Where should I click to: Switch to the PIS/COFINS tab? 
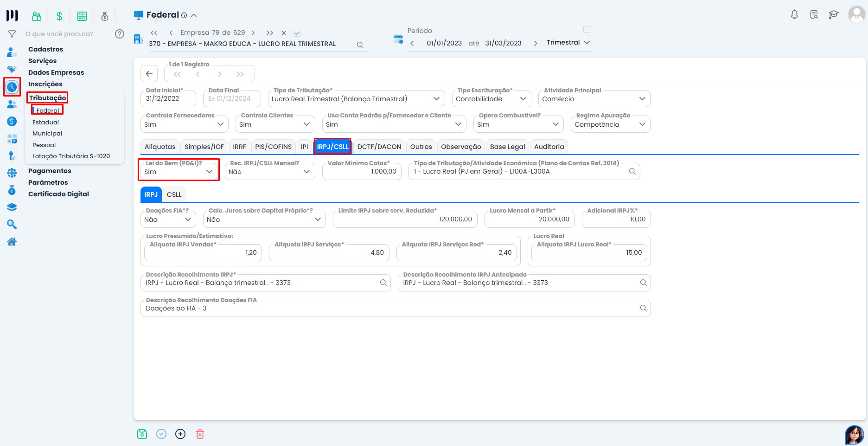(273, 147)
